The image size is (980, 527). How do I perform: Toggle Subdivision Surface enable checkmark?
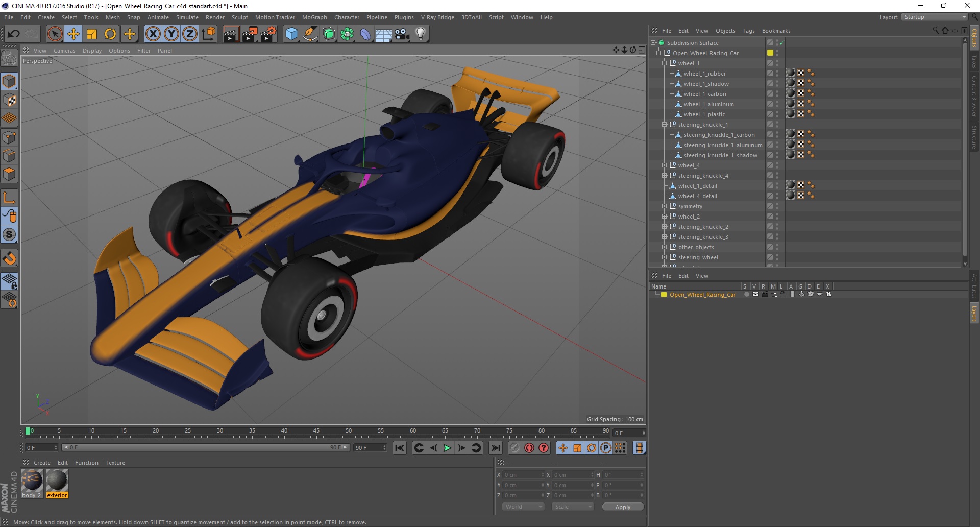point(781,43)
